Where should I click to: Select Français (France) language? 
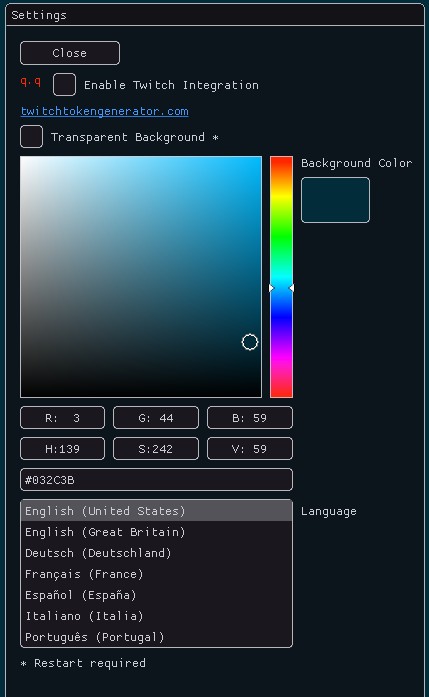coord(156,574)
